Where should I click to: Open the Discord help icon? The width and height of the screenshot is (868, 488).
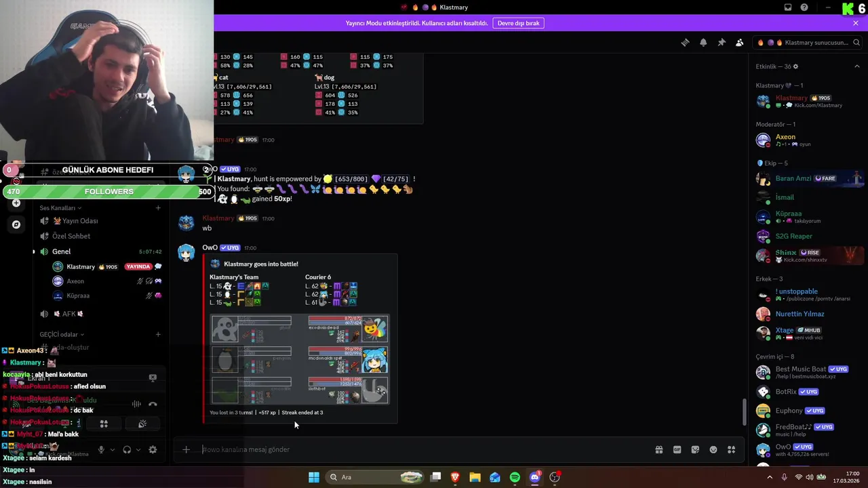coord(804,7)
